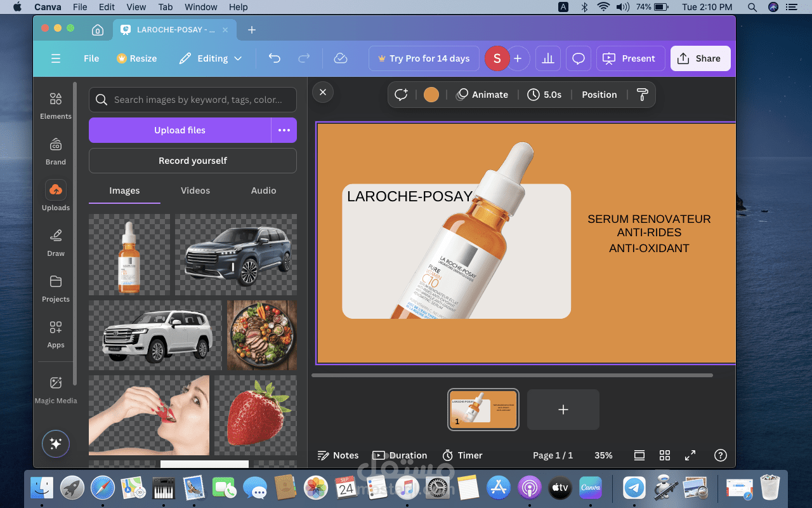Open analytics bar chart icon
812x508 pixels.
(x=548, y=58)
